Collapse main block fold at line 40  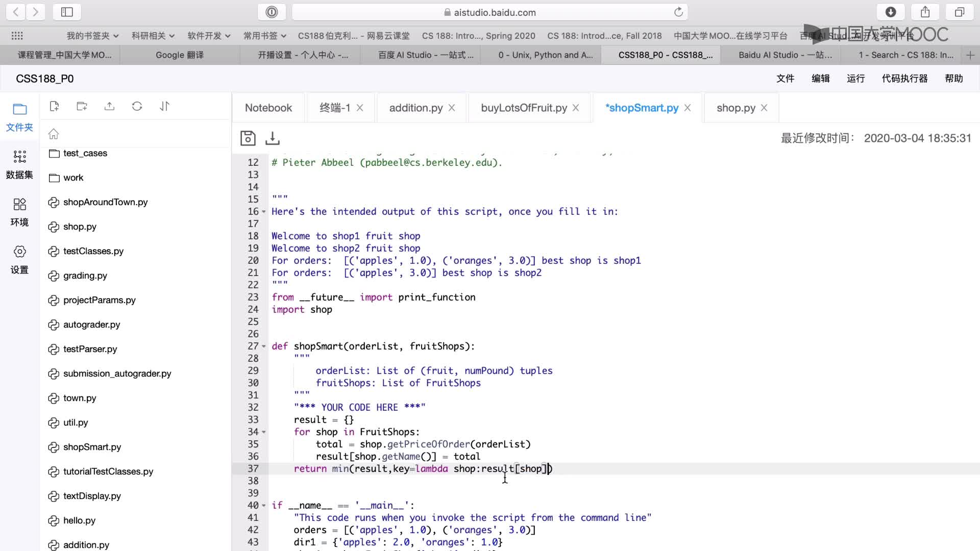(264, 506)
